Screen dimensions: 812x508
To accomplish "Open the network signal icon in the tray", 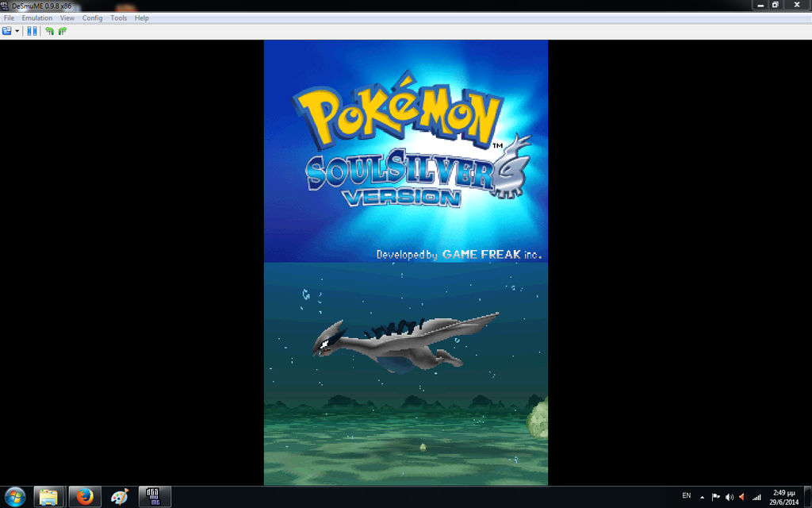I will point(756,497).
